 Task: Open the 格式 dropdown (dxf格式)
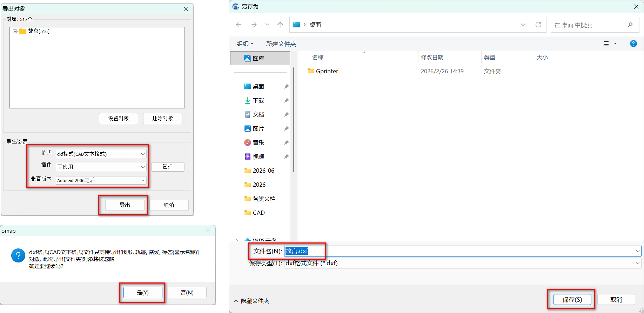pyautogui.click(x=101, y=154)
